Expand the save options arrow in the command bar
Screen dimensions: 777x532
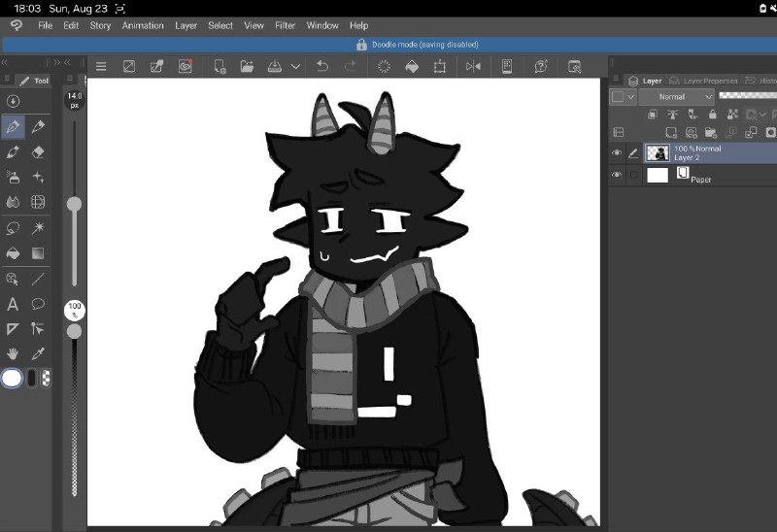pos(295,66)
